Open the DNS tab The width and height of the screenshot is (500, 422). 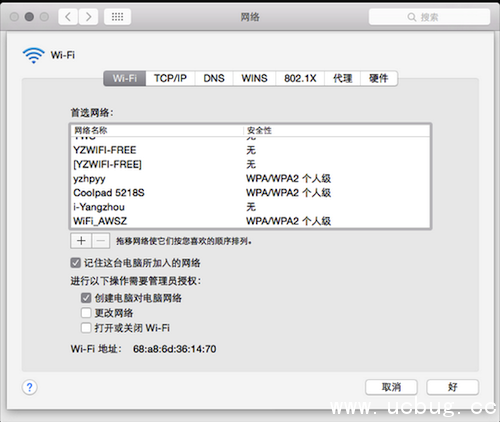pyautogui.click(x=214, y=78)
